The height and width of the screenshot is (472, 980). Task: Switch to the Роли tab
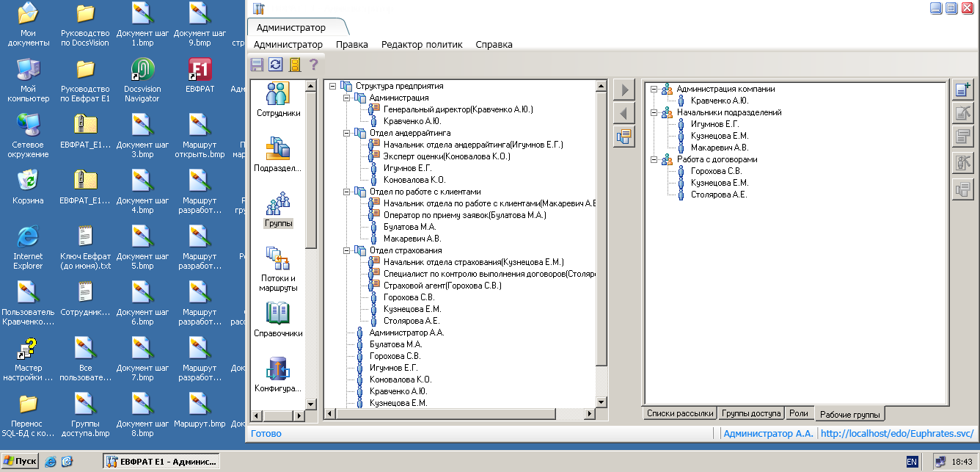coord(798,413)
